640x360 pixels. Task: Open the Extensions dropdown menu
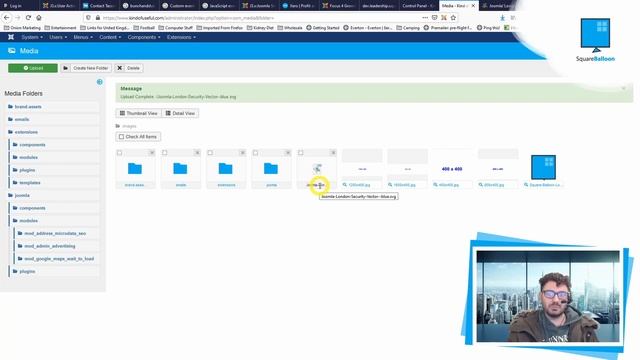181,37
